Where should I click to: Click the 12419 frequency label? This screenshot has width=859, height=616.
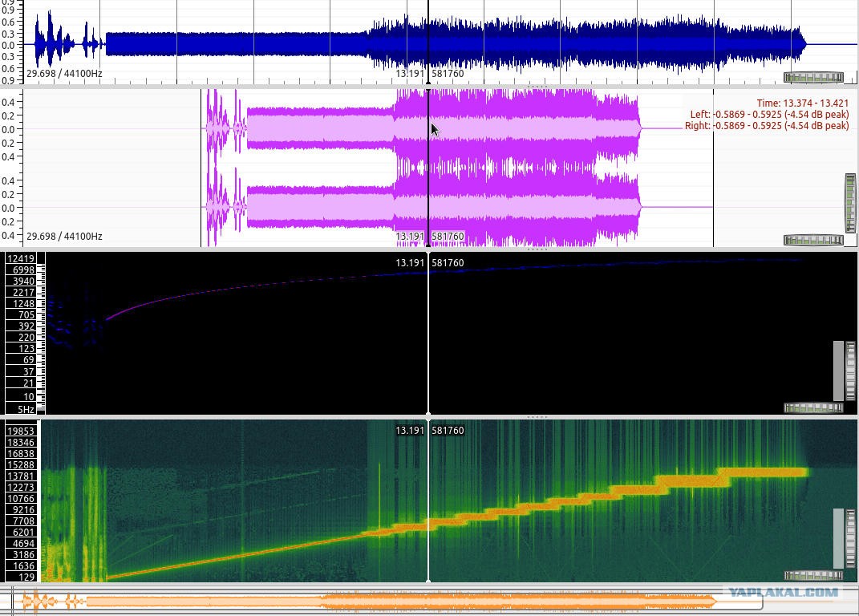21,259
